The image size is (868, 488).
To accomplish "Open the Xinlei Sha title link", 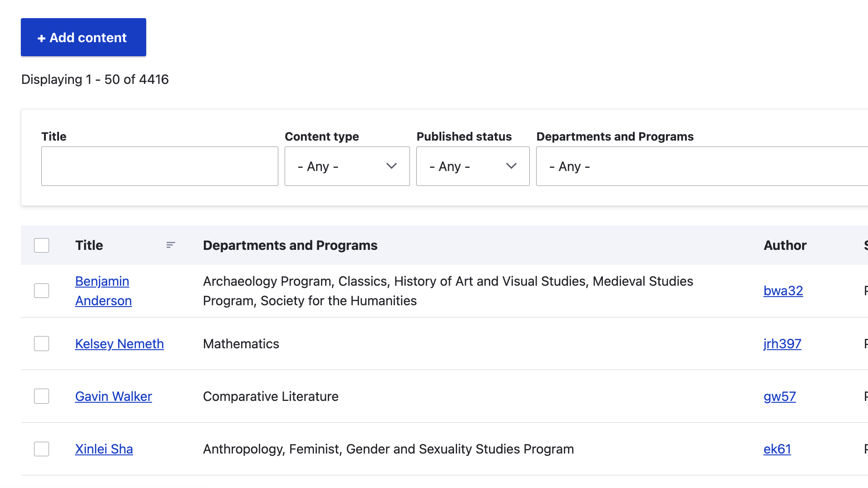I will click(104, 449).
